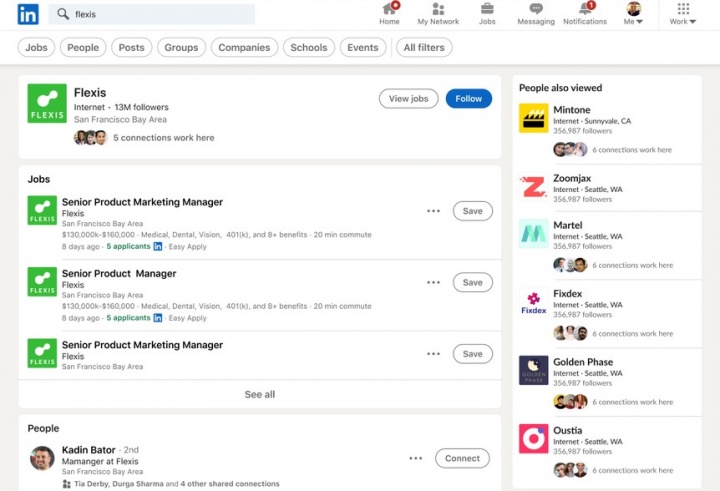Image resolution: width=720 pixels, height=491 pixels.
Task: Open Kadin Bator profile name
Action: (89, 450)
